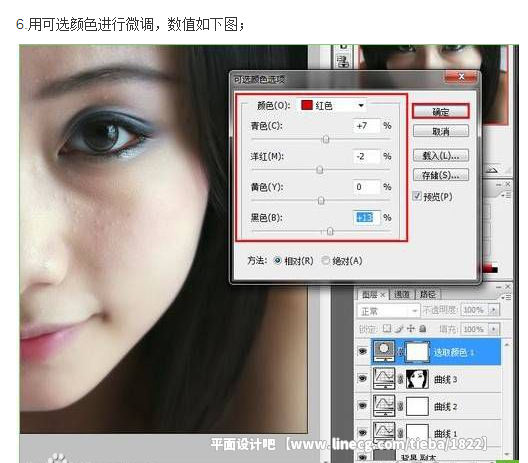Open the 不透明度 opacity slider arrow
Image resolution: width=528 pixels, height=463 pixels.
(493, 310)
